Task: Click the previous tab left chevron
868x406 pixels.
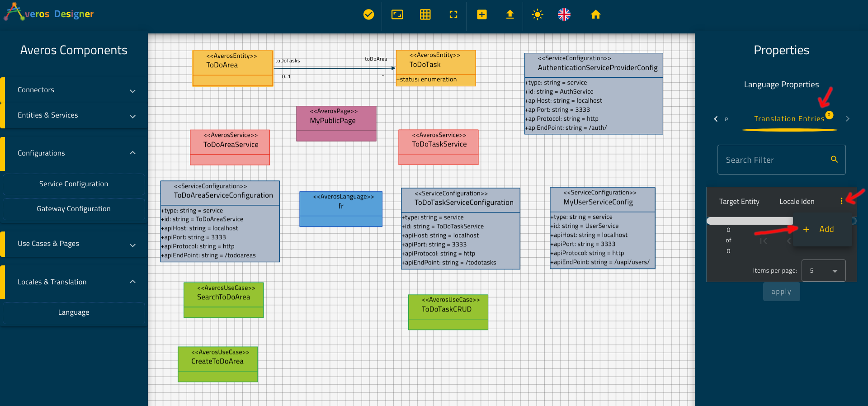Action: (x=716, y=119)
